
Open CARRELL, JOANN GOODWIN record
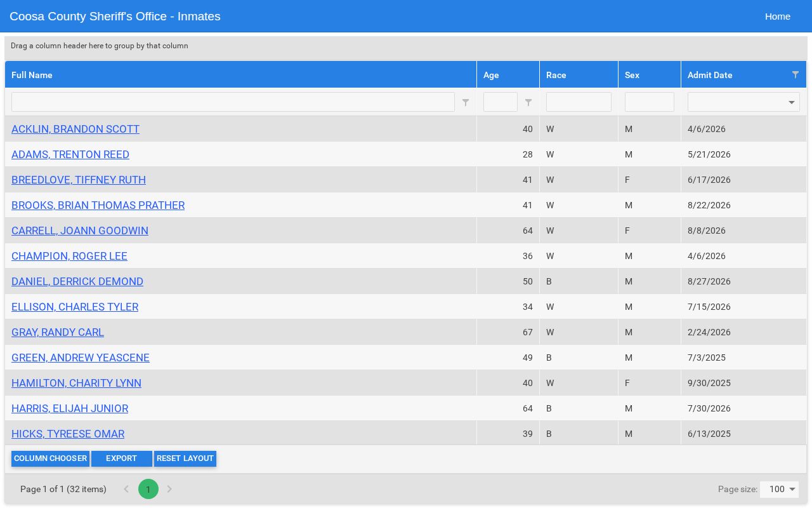tap(80, 231)
